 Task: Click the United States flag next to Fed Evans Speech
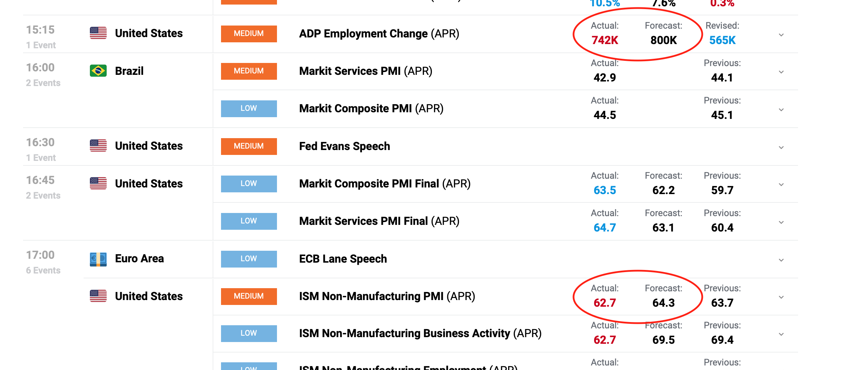click(x=98, y=146)
